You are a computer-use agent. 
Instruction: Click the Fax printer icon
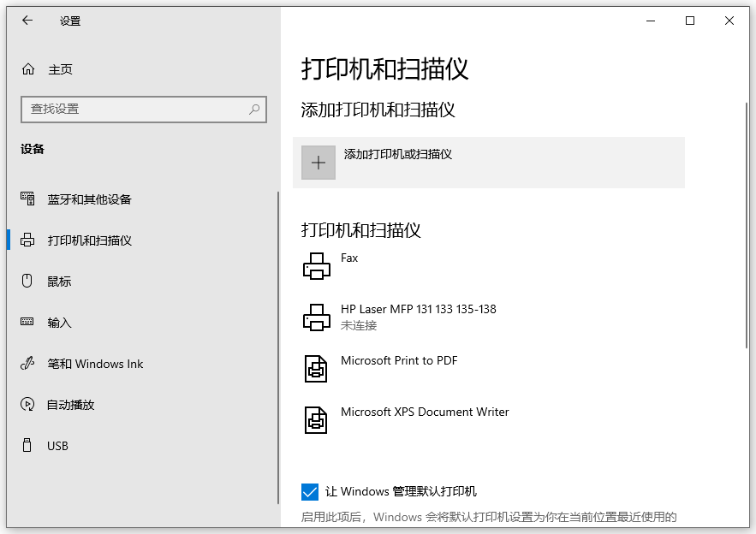pyautogui.click(x=317, y=266)
